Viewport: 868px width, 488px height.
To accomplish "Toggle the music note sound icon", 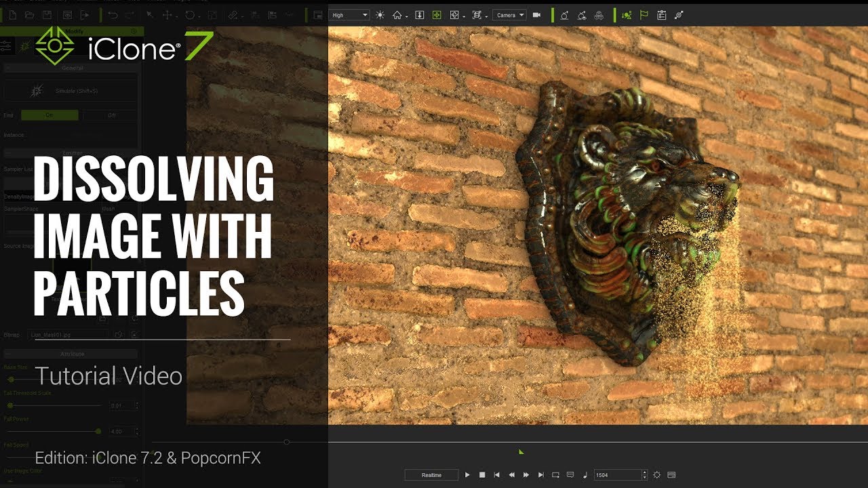I will pos(585,475).
